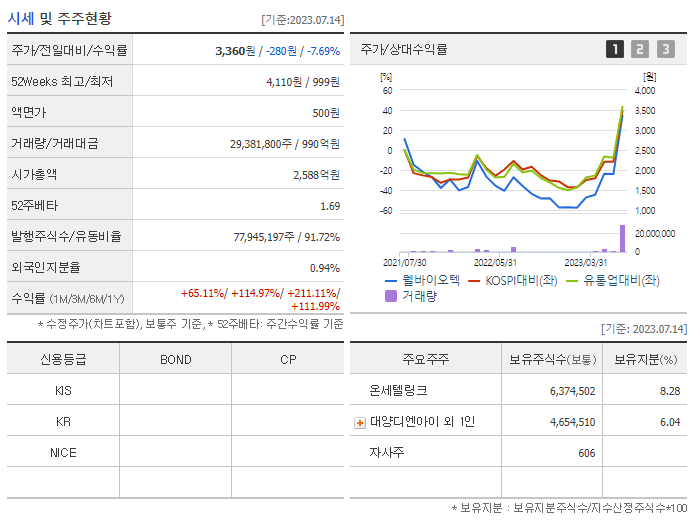Click the 6.04 ownership percentage
This screenshot has height=523, width=700.
pos(670,422)
